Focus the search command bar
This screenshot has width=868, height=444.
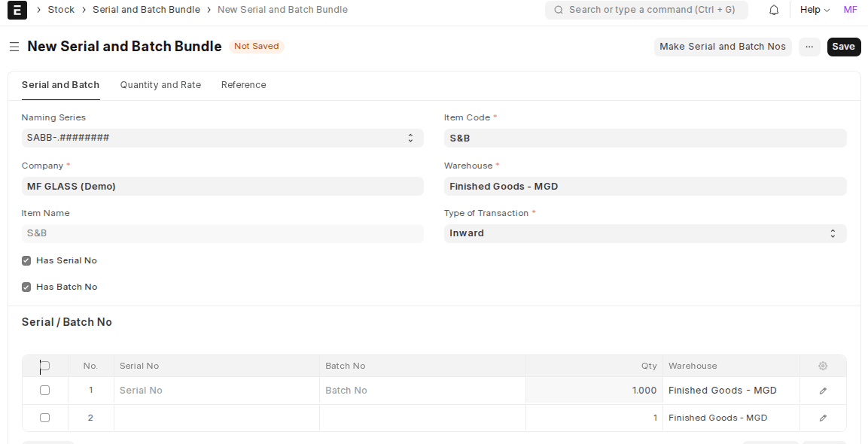(646, 10)
